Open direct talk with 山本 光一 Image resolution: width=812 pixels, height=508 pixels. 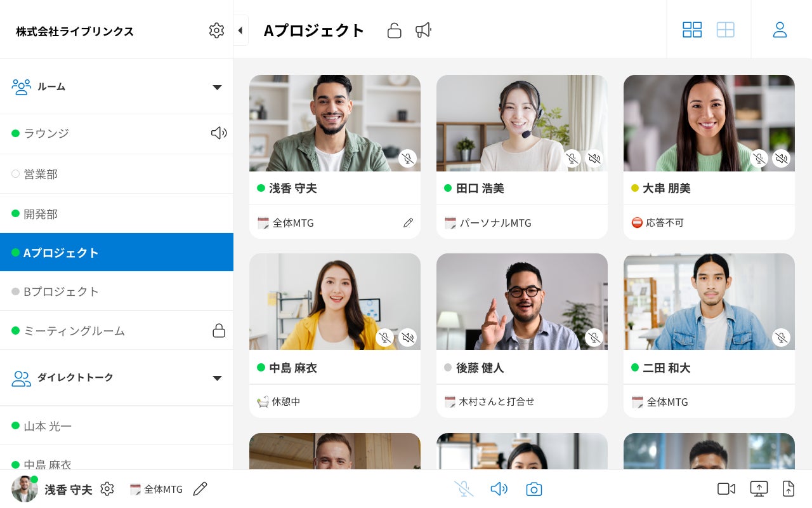tap(117, 425)
